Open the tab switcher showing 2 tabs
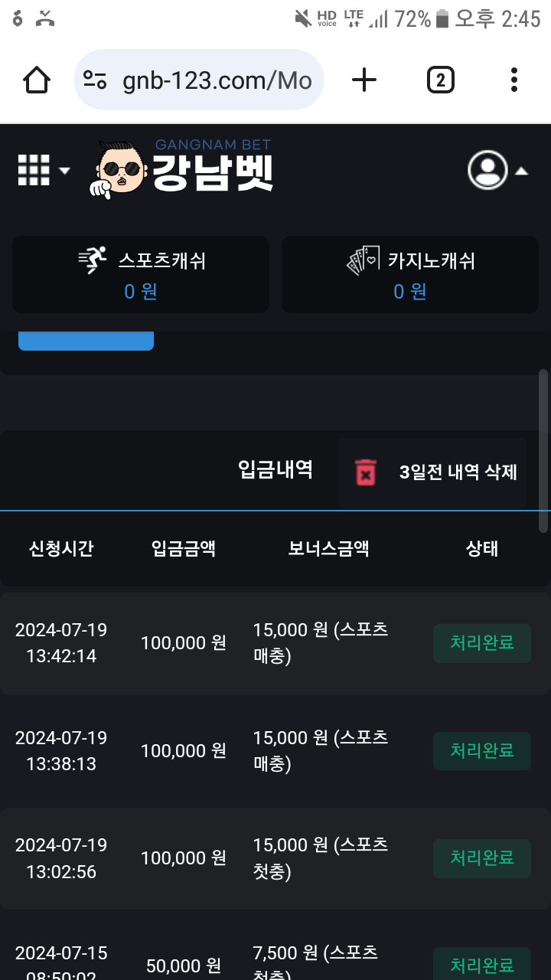 click(440, 80)
